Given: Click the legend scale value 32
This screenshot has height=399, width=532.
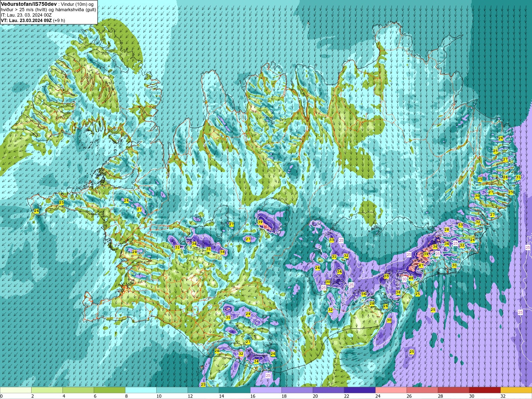Looking at the screenshot, I should (503, 396).
